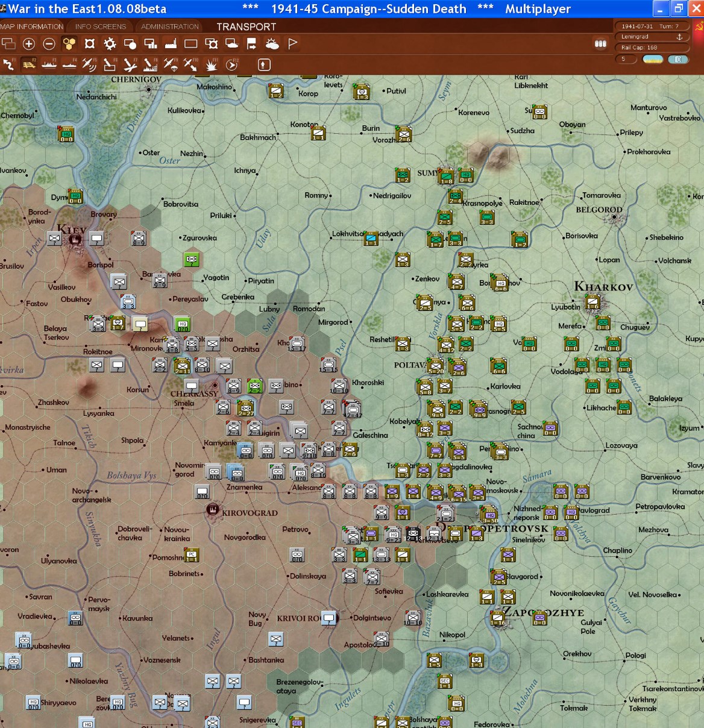
Task: Click the Kirovograd city symbol
Action: tap(212, 510)
